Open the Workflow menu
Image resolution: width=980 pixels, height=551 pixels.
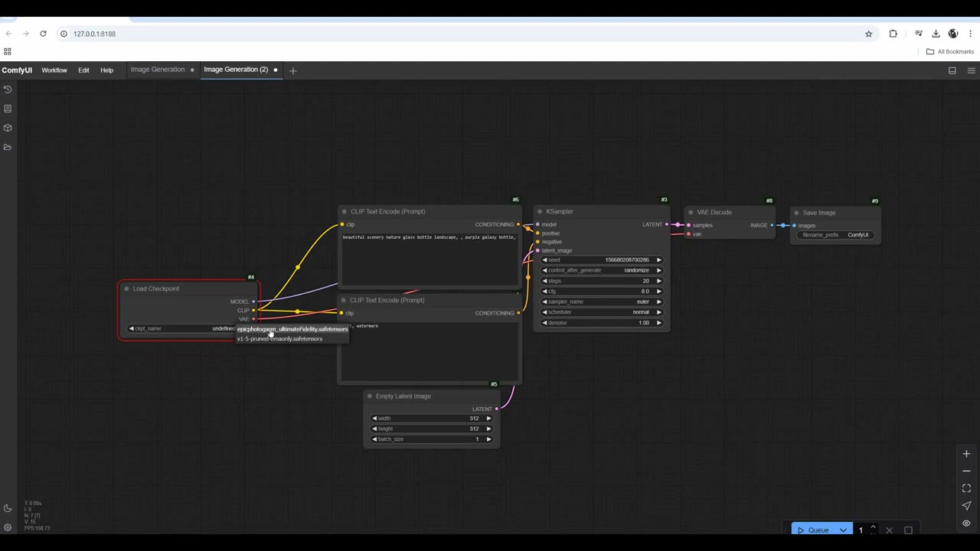point(54,70)
